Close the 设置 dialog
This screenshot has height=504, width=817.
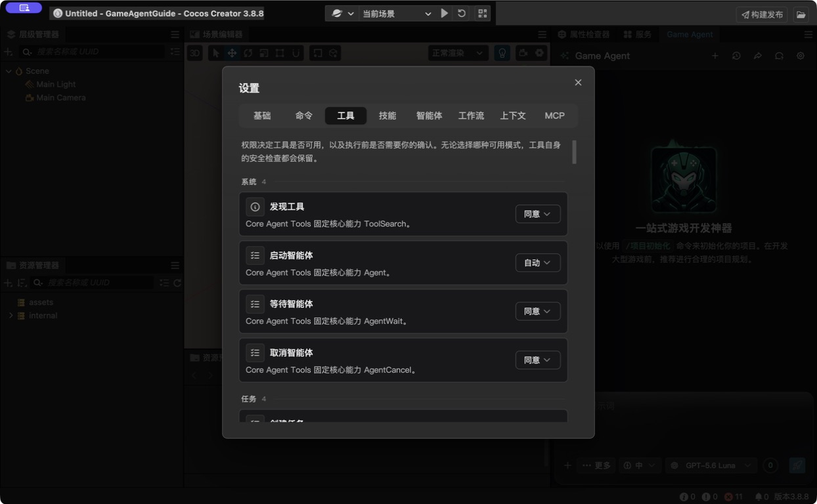coord(578,83)
